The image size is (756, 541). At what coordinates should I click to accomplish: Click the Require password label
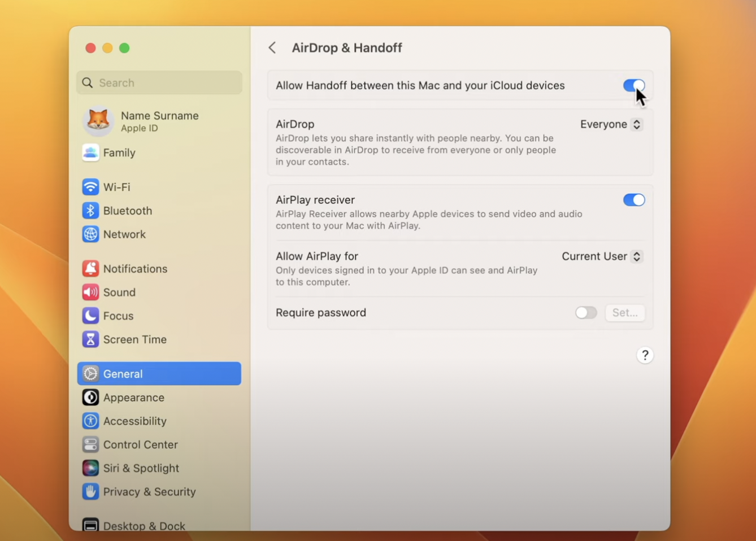pos(321,313)
